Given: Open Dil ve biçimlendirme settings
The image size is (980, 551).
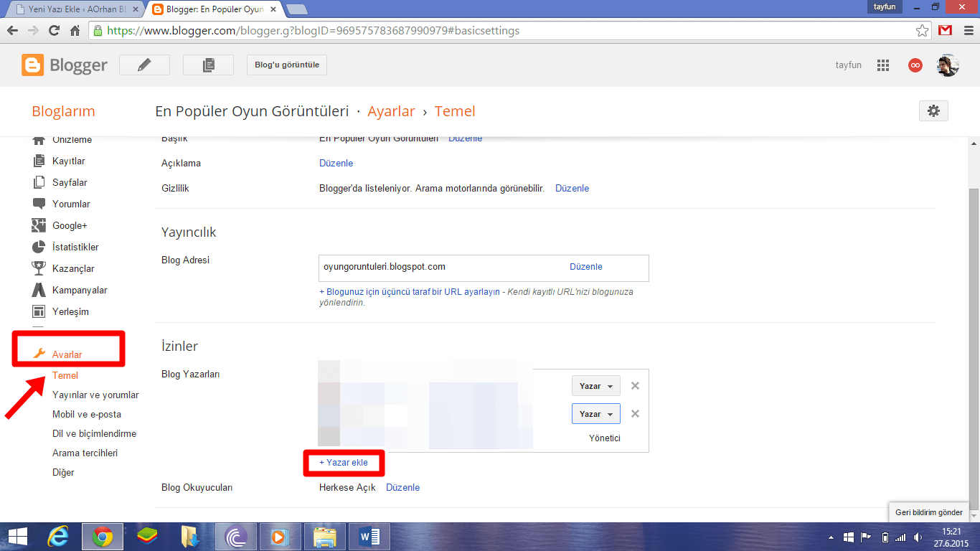Looking at the screenshot, I should coord(94,434).
